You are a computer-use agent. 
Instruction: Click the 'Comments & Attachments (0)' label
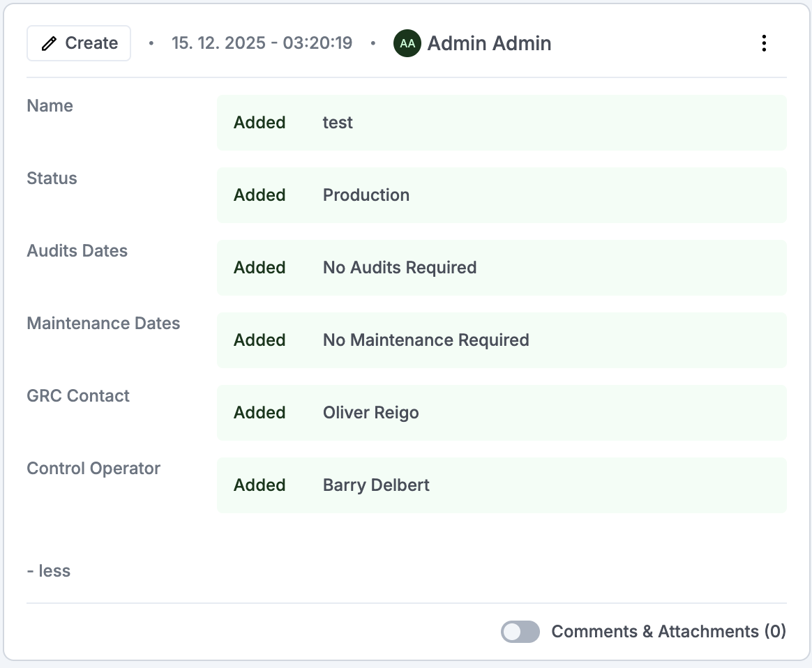click(x=668, y=632)
